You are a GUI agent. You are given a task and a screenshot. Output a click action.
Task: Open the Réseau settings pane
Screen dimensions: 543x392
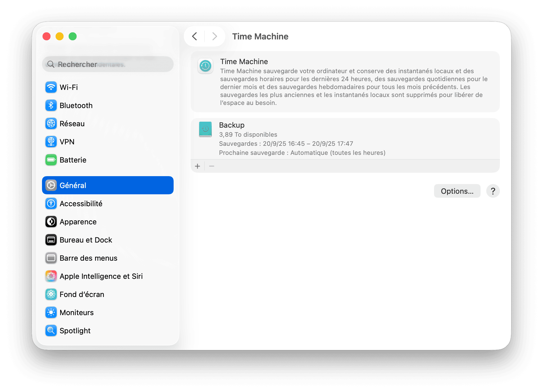(72, 123)
